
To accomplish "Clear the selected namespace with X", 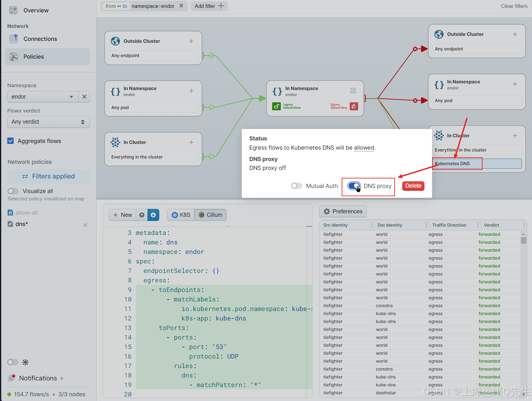I will pyautogui.click(x=84, y=97).
